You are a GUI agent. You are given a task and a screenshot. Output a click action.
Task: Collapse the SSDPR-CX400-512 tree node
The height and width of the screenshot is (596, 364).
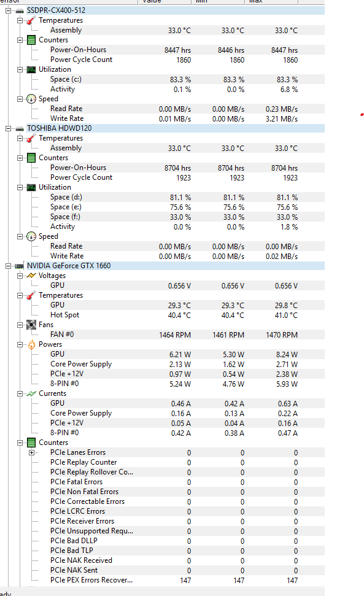8,10
